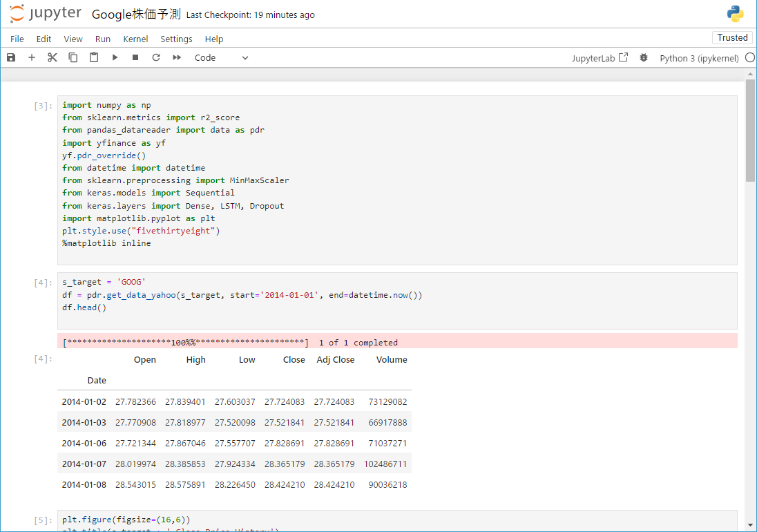
Task: Click the Adj Close column header
Action: 336,360
